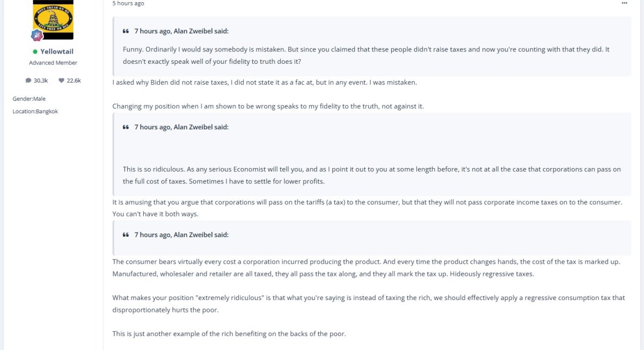The width and height of the screenshot is (644, 350).
Task: Open the '5 hours ago' post timestamp link
Action: (128, 3)
